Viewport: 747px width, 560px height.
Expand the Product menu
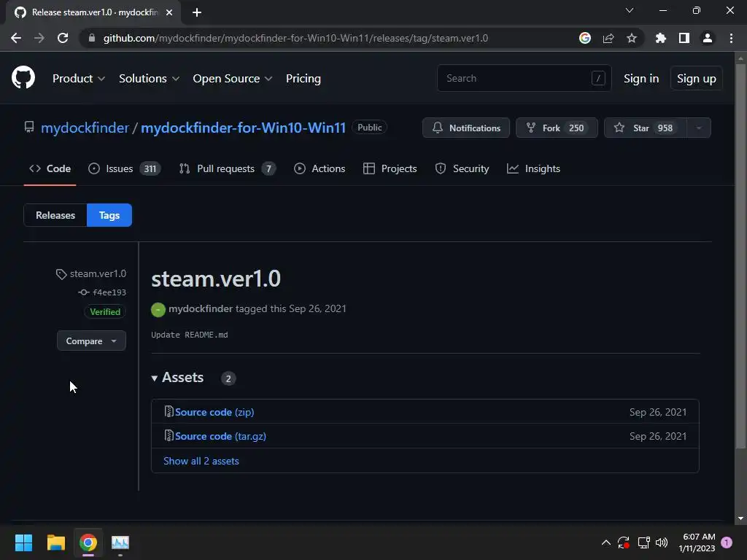79,78
